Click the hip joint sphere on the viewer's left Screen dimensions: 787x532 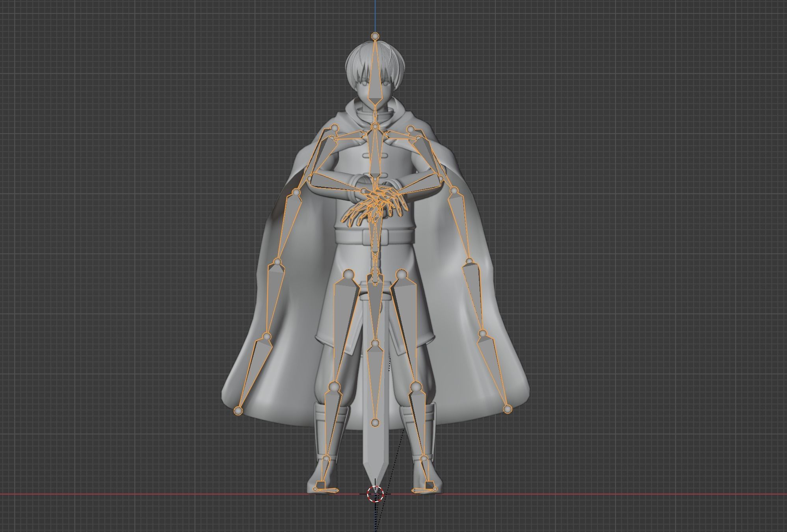coord(349,274)
